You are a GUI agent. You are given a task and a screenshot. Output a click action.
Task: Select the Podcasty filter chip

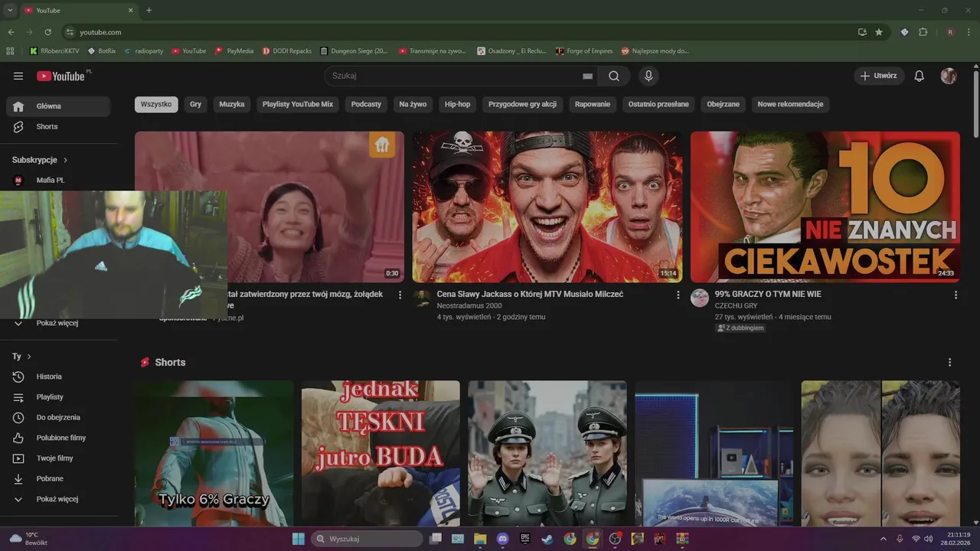(x=366, y=104)
